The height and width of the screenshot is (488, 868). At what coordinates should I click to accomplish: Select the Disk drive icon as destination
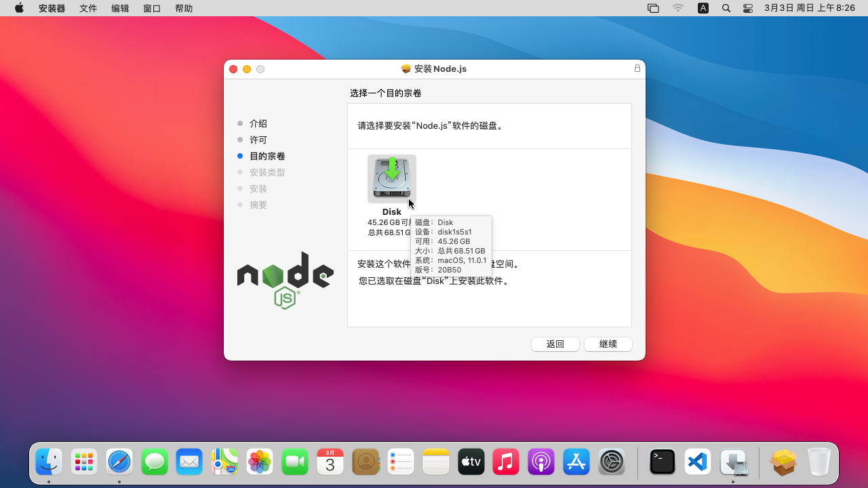click(392, 178)
